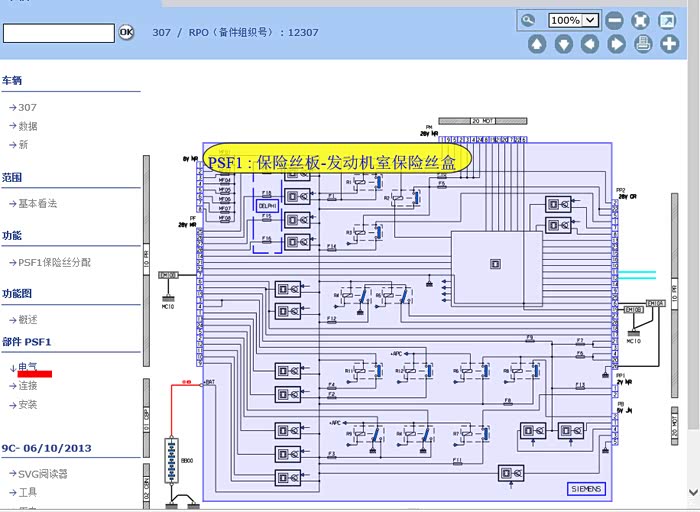Click the plus zoom-in button
Image resolution: width=700 pixels, height=512 pixels.
pyautogui.click(x=668, y=44)
